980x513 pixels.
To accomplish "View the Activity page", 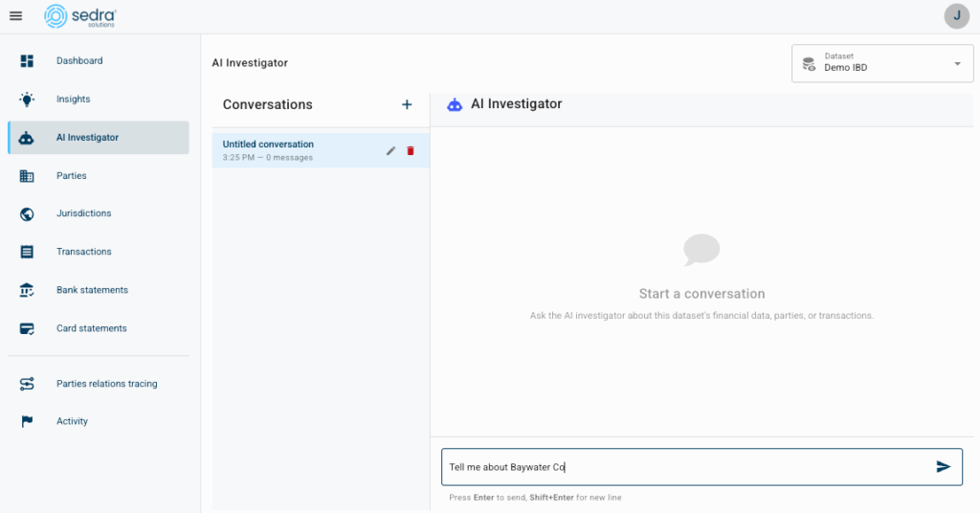I will (x=72, y=421).
